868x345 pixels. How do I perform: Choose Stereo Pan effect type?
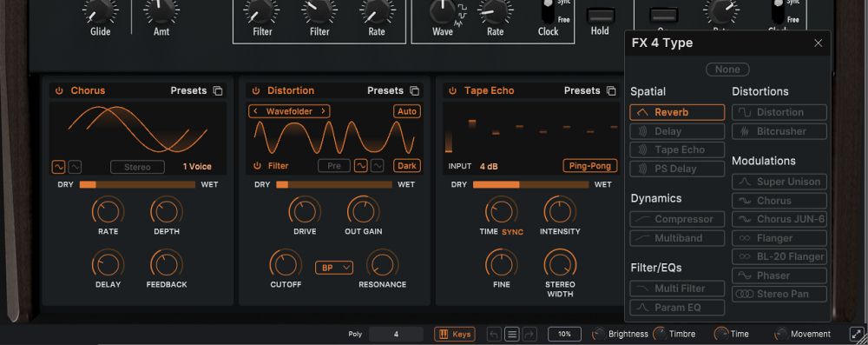point(779,294)
